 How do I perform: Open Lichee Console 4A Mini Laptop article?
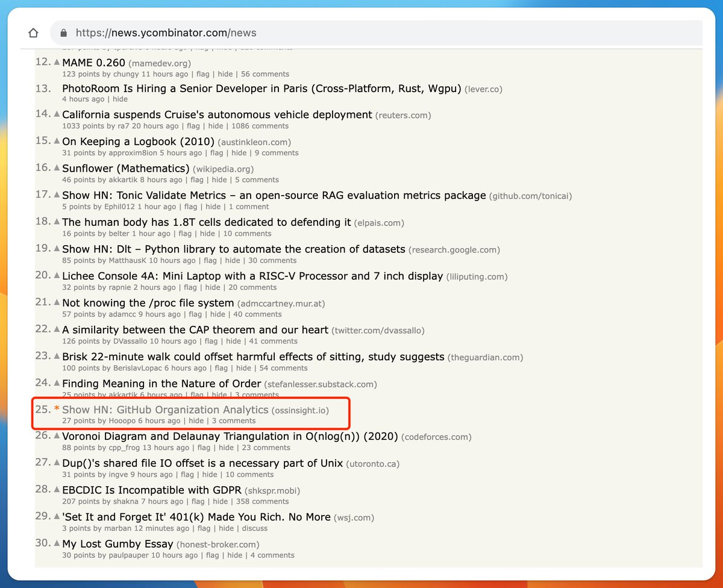(252, 276)
